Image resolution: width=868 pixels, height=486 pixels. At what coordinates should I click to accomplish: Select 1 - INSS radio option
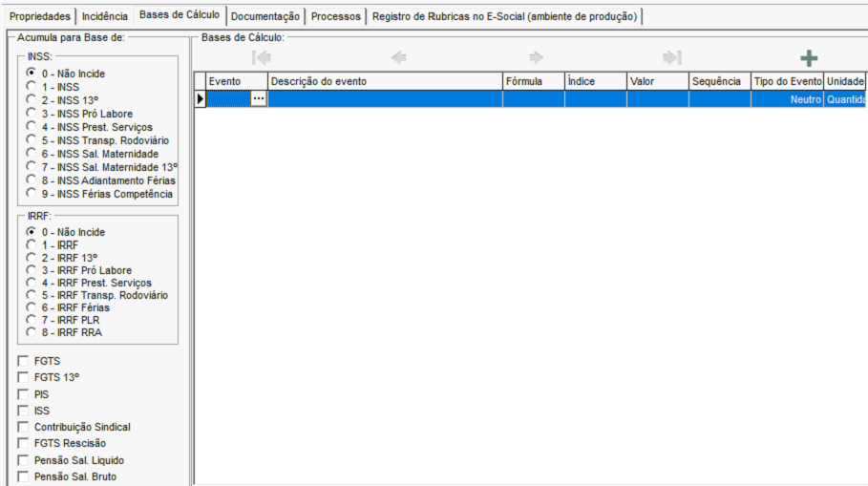(x=31, y=86)
